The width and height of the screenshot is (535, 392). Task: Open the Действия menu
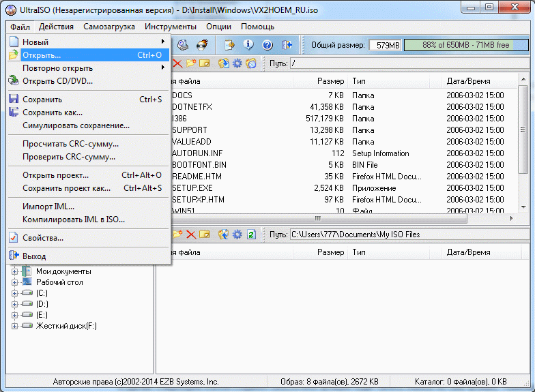point(56,27)
